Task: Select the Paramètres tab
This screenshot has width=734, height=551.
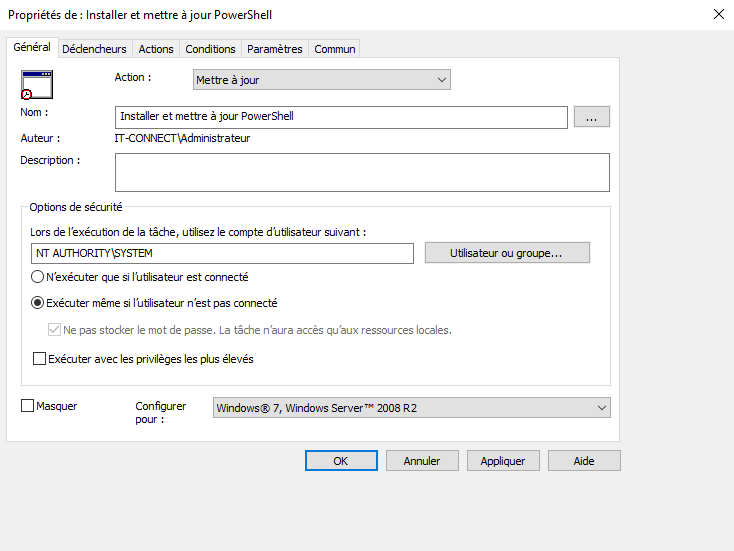Action: pyautogui.click(x=274, y=49)
